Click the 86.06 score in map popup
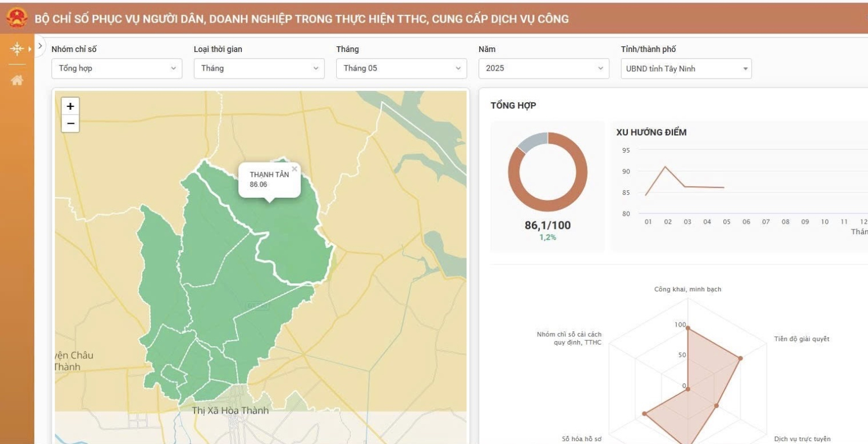The width and height of the screenshot is (868, 444). click(259, 184)
